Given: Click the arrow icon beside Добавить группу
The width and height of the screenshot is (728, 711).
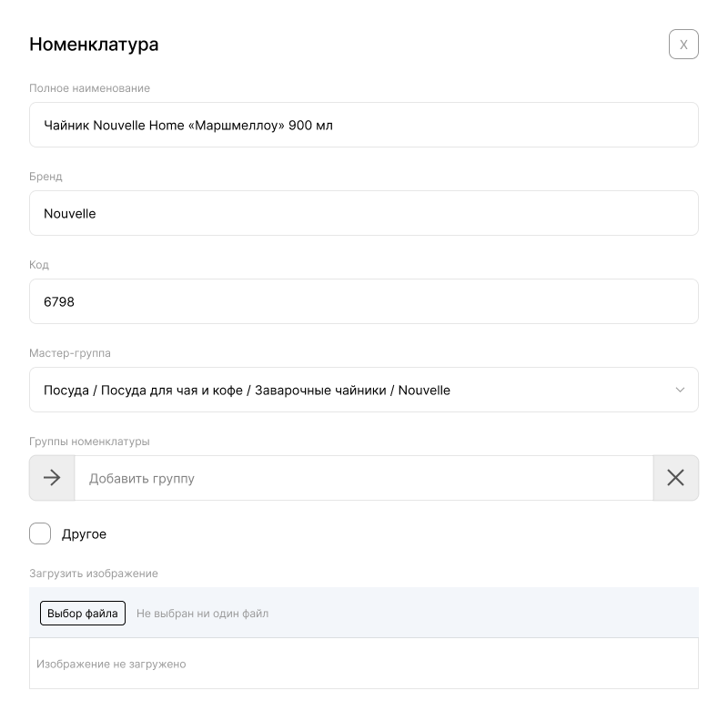Looking at the screenshot, I should pos(52,478).
